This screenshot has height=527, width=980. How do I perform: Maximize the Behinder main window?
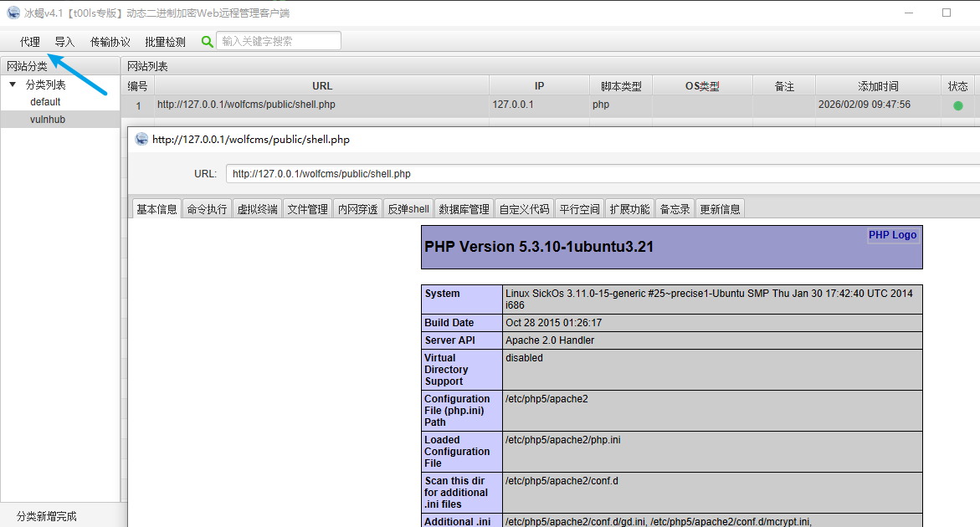pyautogui.click(x=947, y=13)
